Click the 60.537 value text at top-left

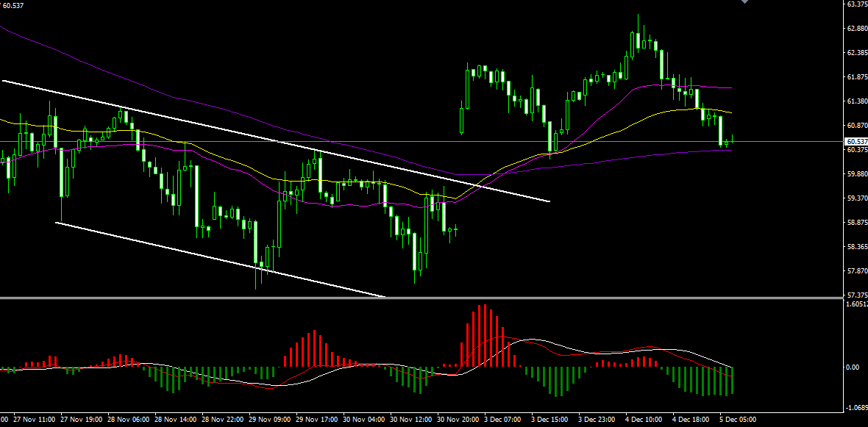click(13, 6)
